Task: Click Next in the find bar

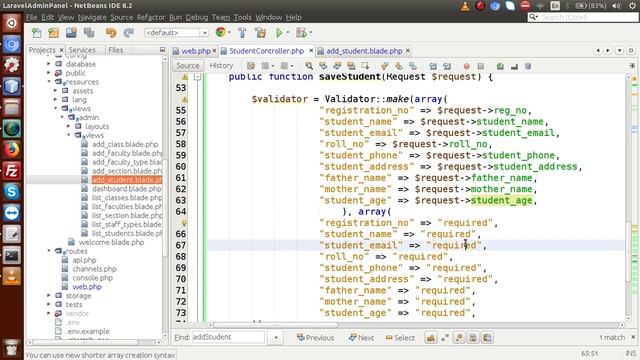Action: 361,338
